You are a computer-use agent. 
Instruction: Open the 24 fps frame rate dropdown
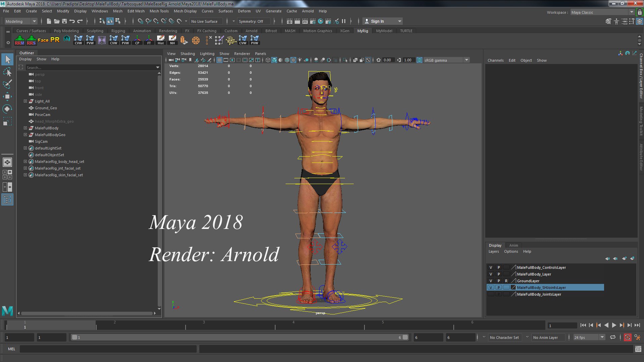[589, 338]
